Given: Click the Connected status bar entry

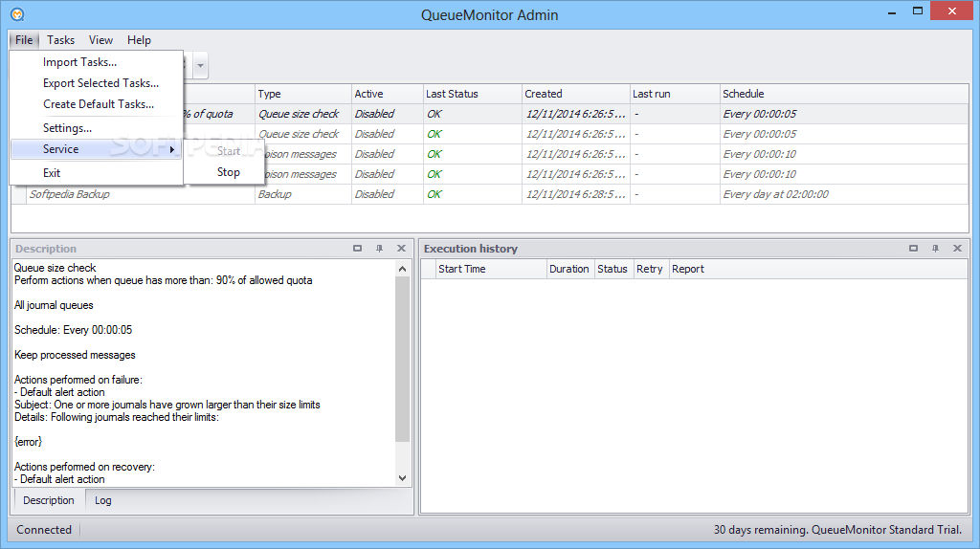Looking at the screenshot, I should click(x=44, y=530).
